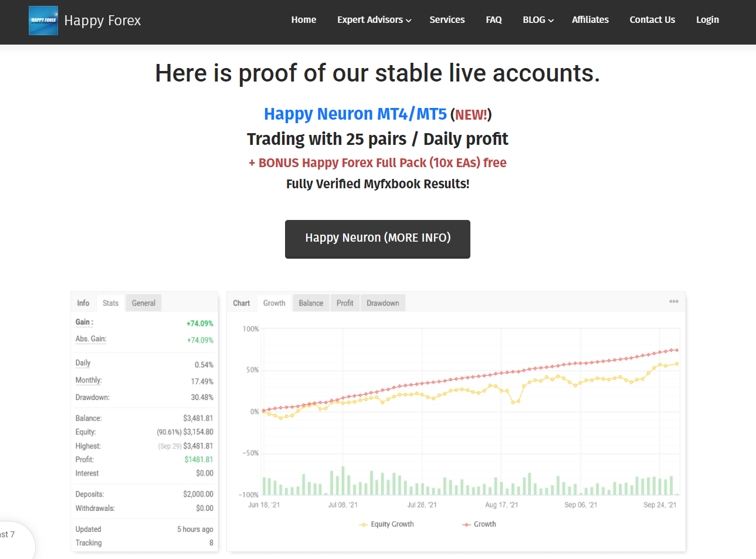Click the Tracking label
This screenshot has height=559, width=756.
89,543
